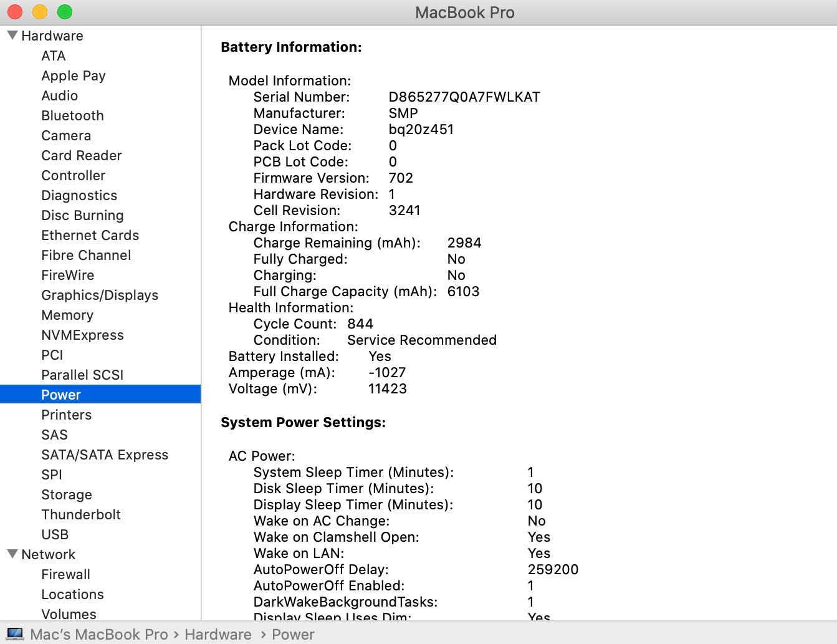Zoom the window with green button

65,12
